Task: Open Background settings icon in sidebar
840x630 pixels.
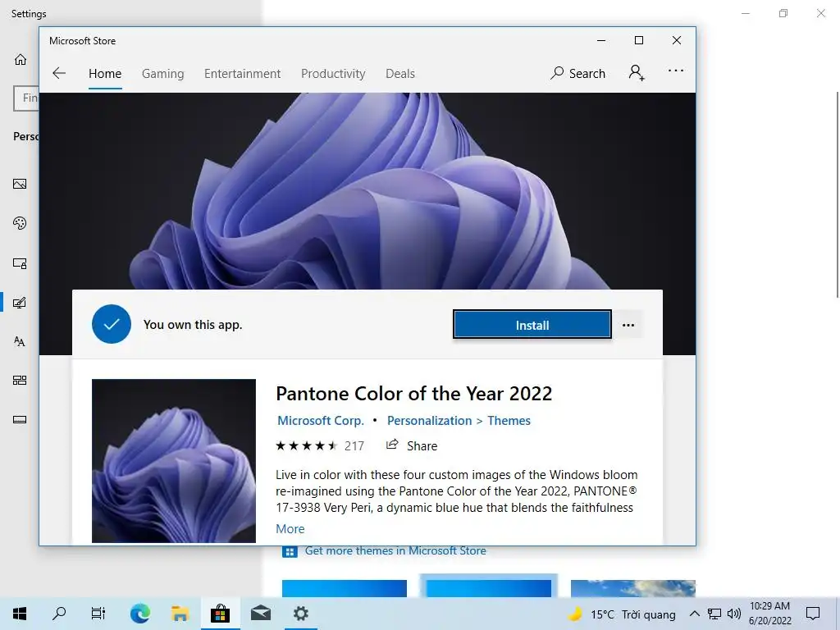Action: (x=20, y=184)
